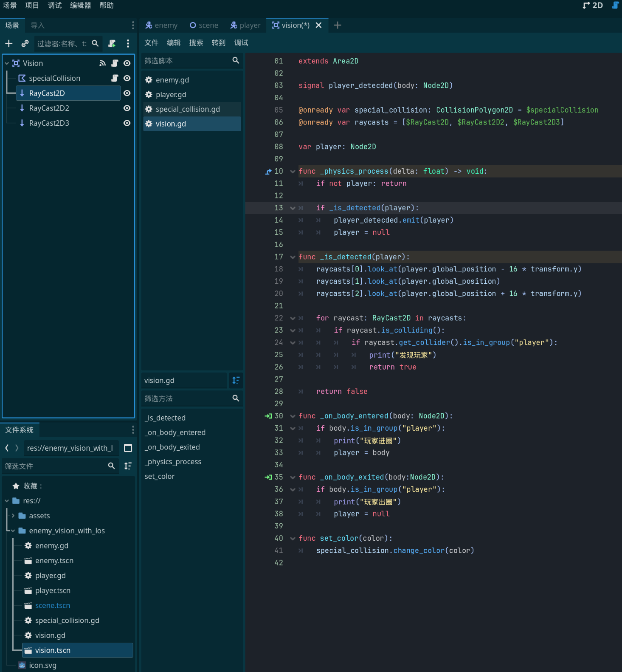Image resolution: width=622 pixels, height=672 pixels.
Task: Fold the _is_detected function at line 17
Action: point(293,257)
